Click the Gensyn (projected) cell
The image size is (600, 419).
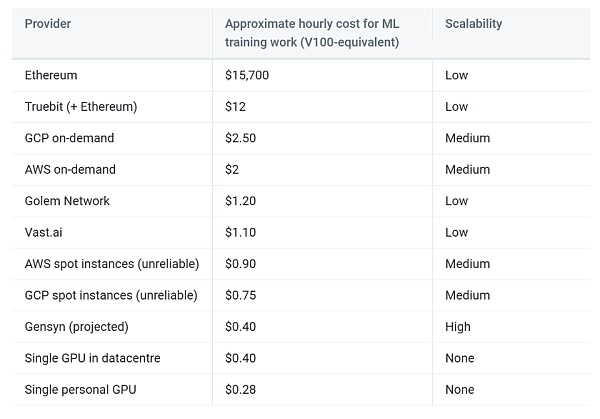coord(75,327)
